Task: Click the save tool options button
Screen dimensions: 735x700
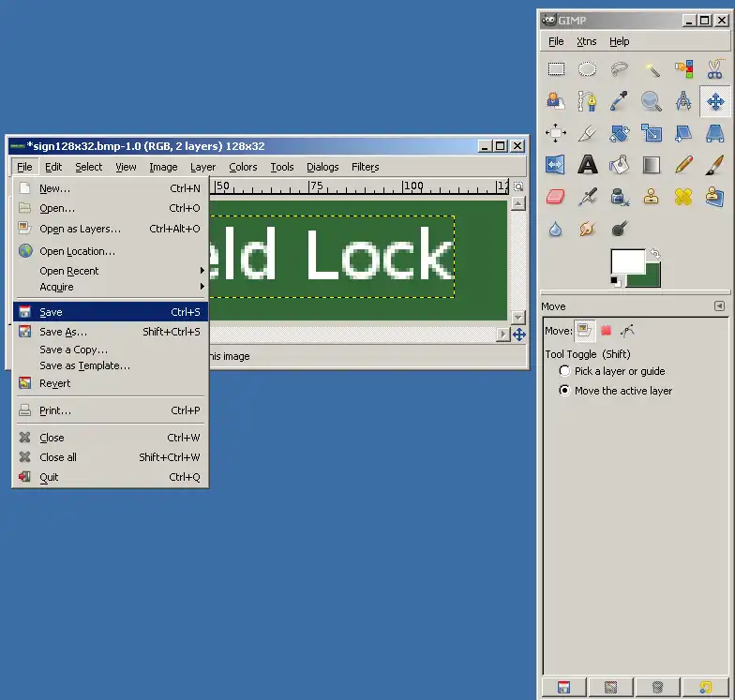Action: click(563, 688)
